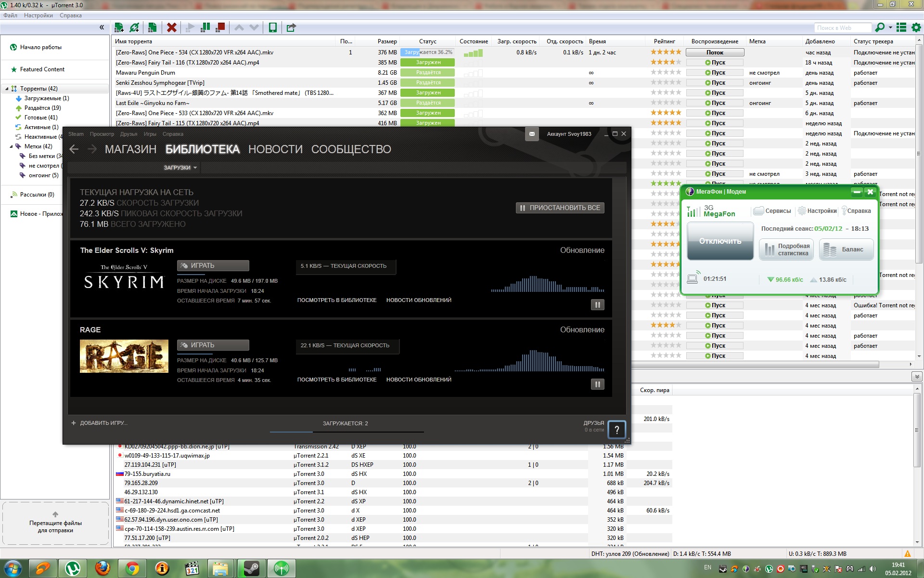Collapse the detail pane with chevron button
The image size is (924, 578).
[x=916, y=376]
